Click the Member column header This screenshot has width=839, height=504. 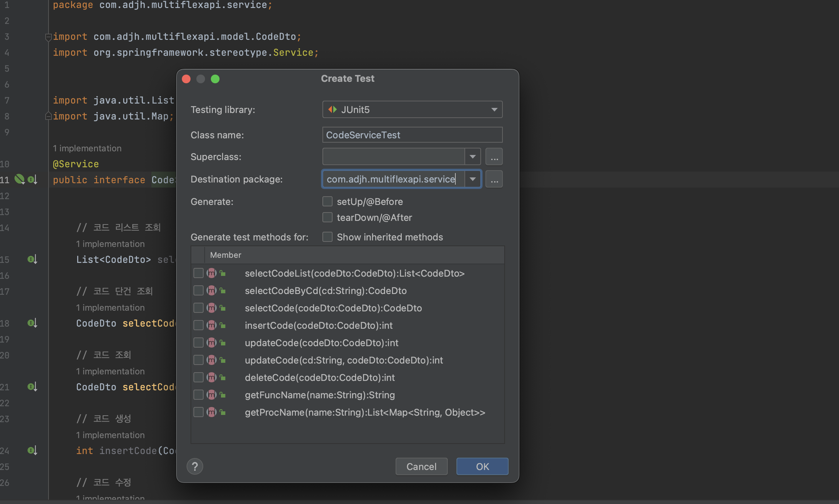click(x=226, y=255)
